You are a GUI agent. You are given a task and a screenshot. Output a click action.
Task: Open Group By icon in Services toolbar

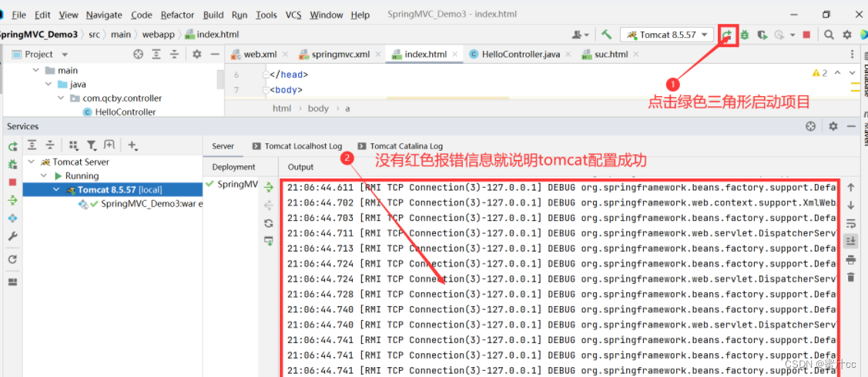pos(73,145)
